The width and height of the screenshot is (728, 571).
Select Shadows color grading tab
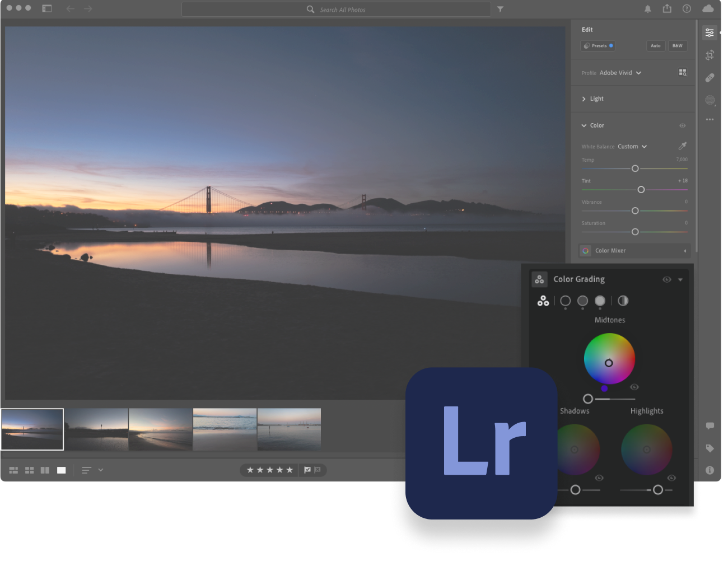pos(565,301)
